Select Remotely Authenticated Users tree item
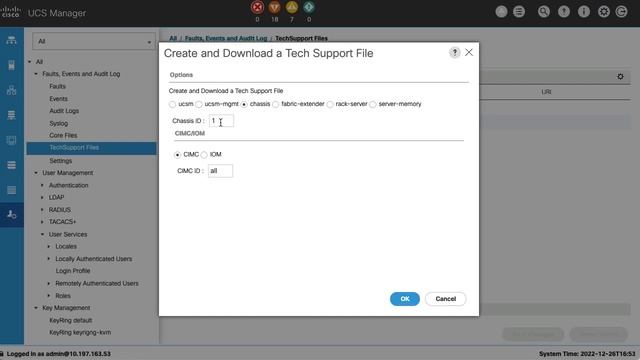The image size is (640, 360). 97,283
